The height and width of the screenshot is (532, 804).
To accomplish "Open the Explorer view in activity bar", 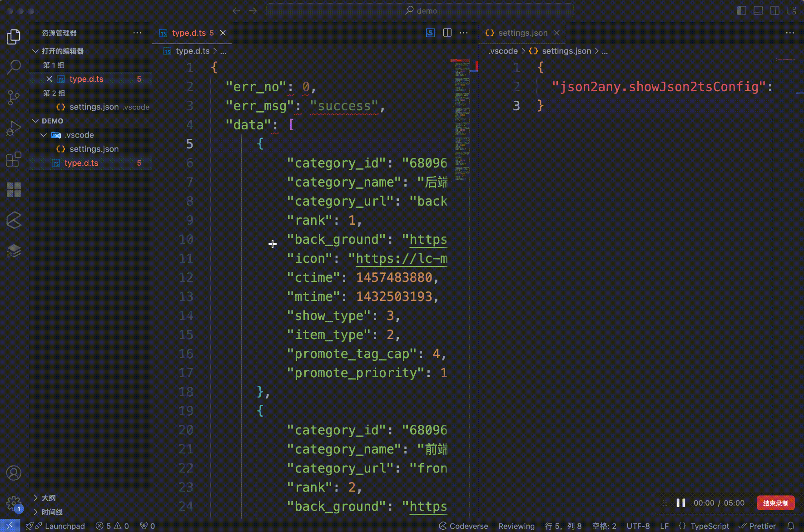I will pyautogui.click(x=14, y=37).
